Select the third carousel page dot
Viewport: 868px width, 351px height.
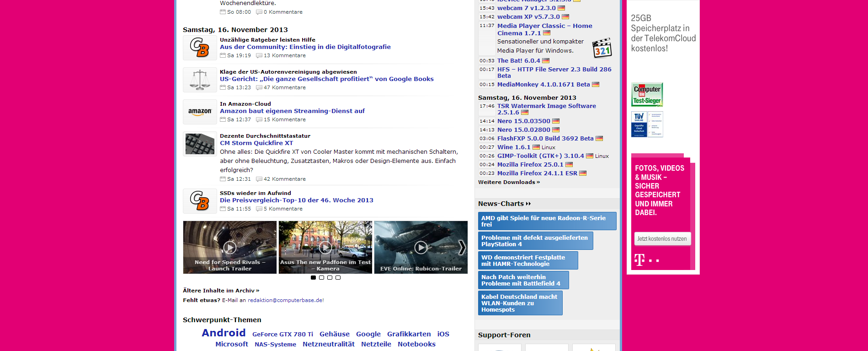330,278
